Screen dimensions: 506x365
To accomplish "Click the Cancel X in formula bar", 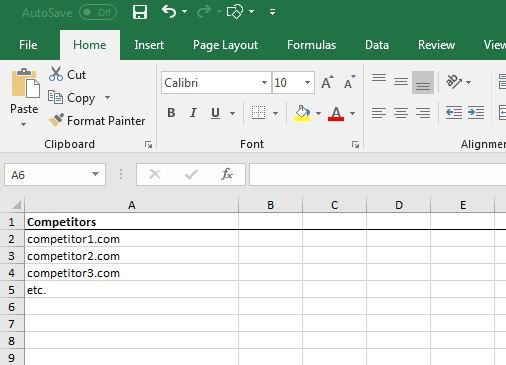I will click(x=155, y=174).
